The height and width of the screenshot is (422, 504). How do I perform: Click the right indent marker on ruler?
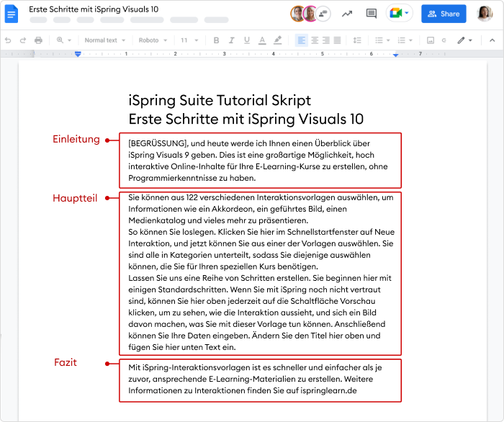coord(396,55)
